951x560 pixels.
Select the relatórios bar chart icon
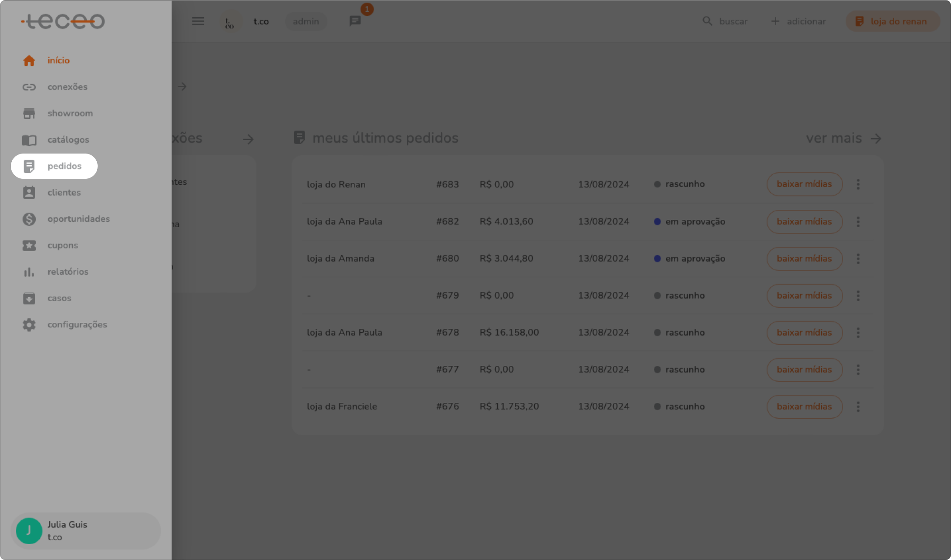coord(29,272)
